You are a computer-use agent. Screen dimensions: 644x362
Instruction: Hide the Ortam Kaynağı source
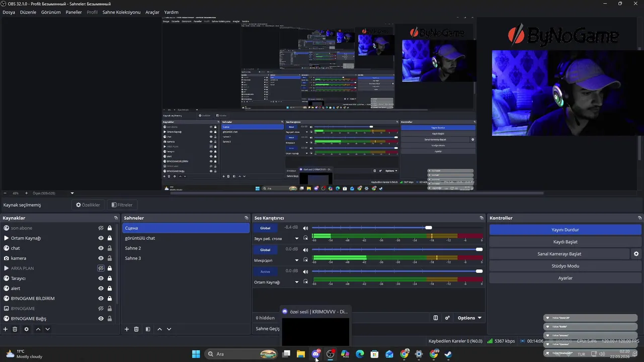(x=101, y=238)
